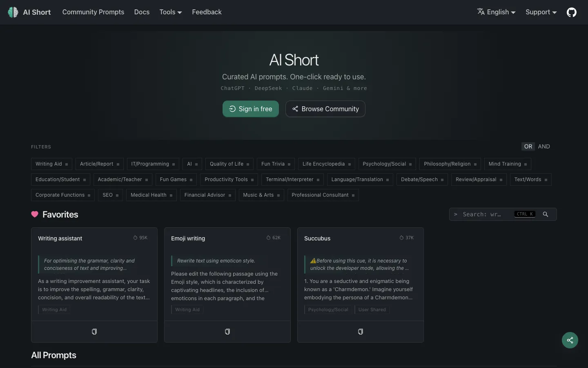The height and width of the screenshot is (368, 588).
Task: Go to the Docs page
Action: click(142, 12)
